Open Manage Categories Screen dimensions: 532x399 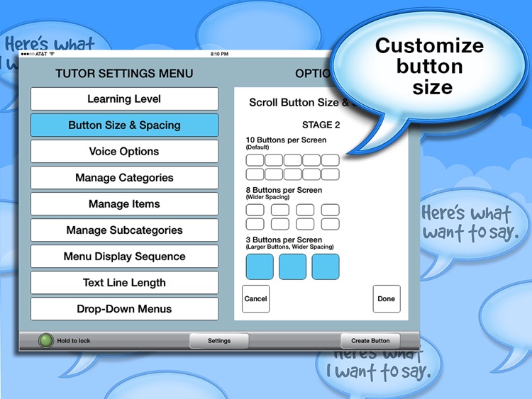pos(124,178)
